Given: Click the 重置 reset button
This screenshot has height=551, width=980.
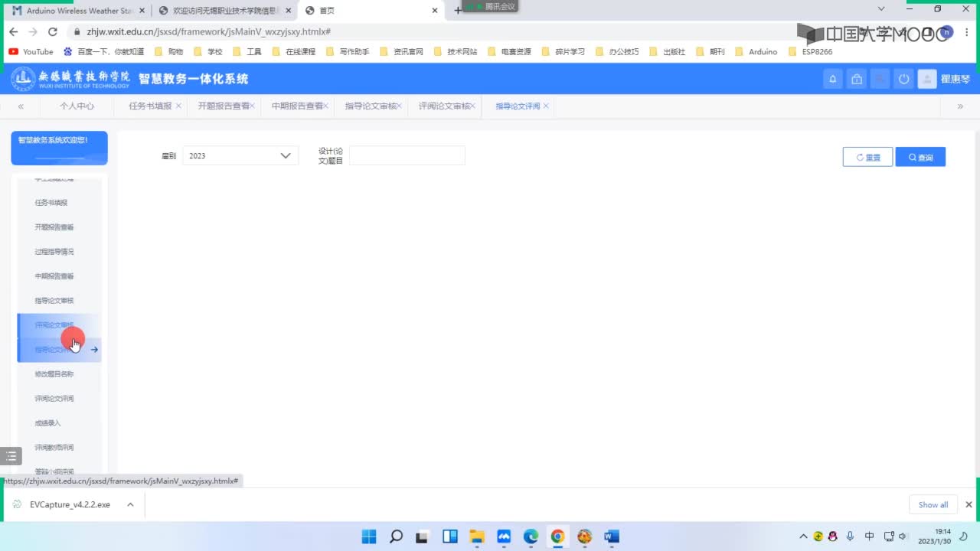Looking at the screenshot, I should [867, 157].
